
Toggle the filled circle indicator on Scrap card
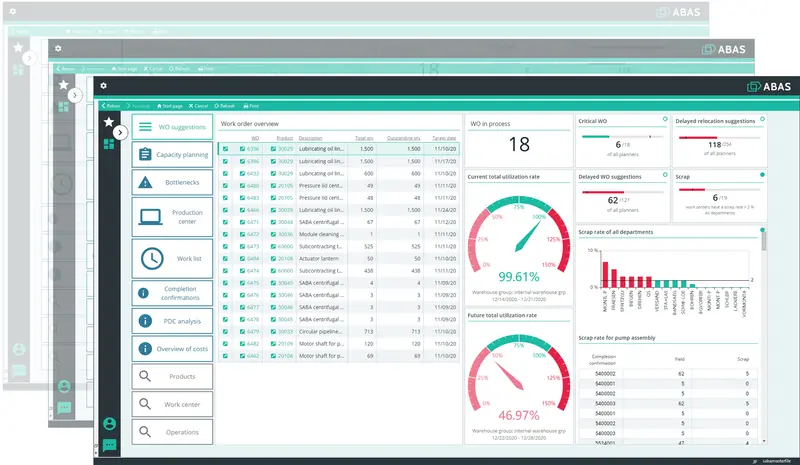(x=762, y=175)
